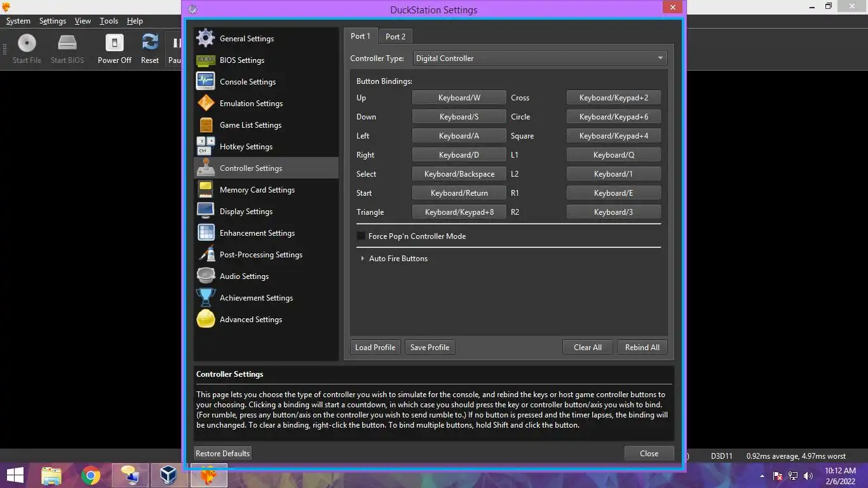
Task: Open VirtualBox taskbar icon
Action: [169, 475]
